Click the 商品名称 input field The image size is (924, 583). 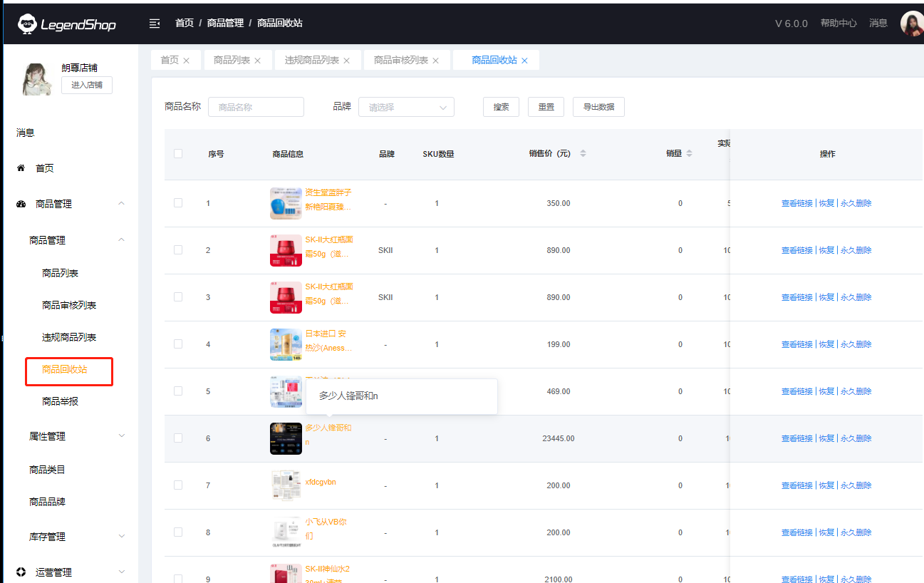click(256, 108)
